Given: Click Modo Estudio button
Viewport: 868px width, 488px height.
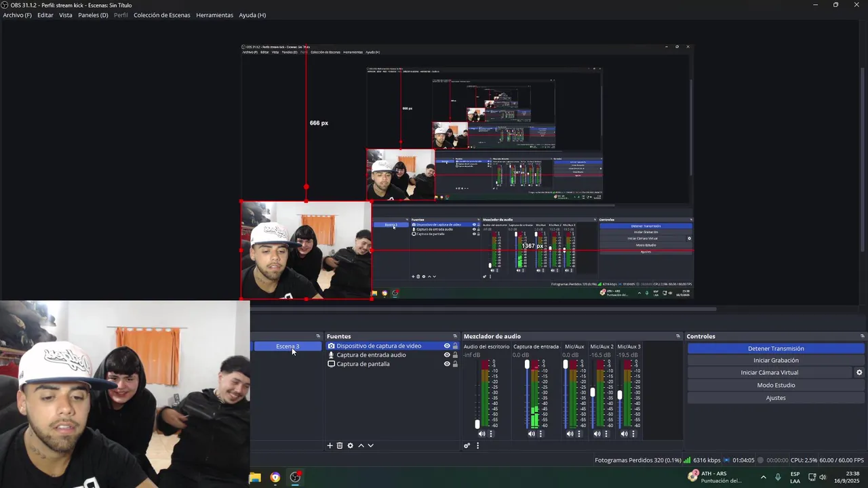Looking at the screenshot, I should point(776,385).
